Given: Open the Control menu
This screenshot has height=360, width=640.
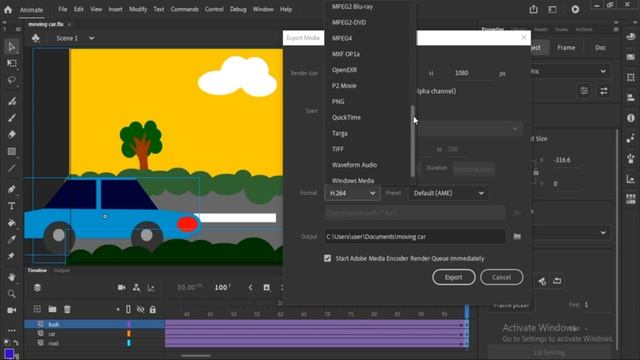Looking at the screenshot, I should click(x=214, y=9).
